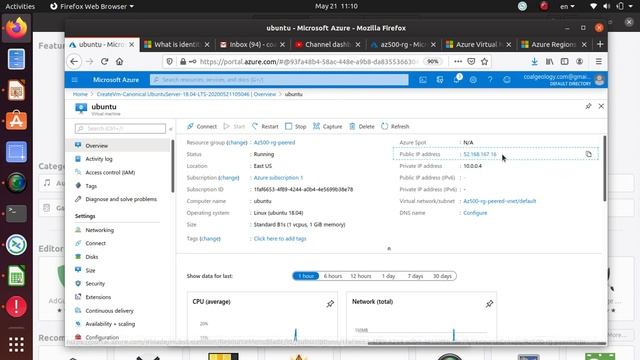Open Terminal from Ubuntu dock
Viewport: 640px width, 360px height.
[16, 213]
